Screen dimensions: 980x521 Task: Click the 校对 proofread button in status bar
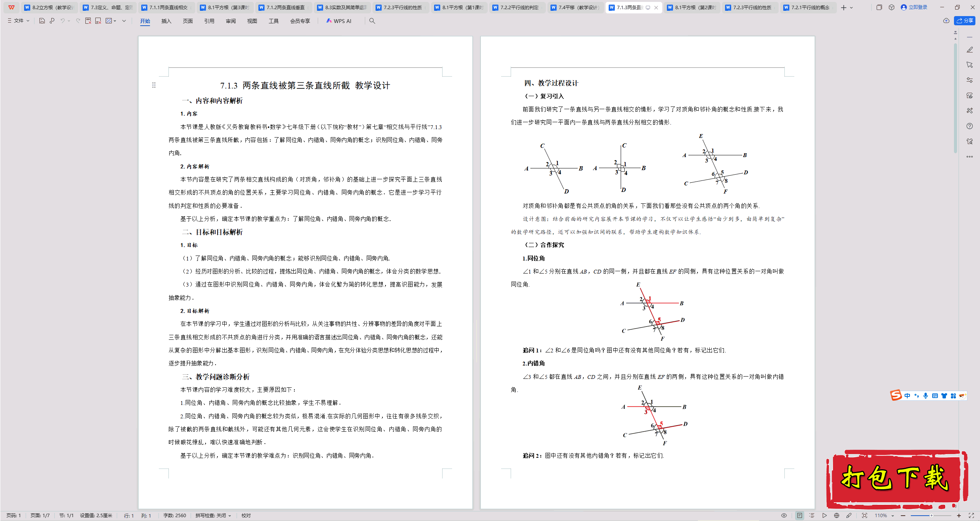click(246, 516)
